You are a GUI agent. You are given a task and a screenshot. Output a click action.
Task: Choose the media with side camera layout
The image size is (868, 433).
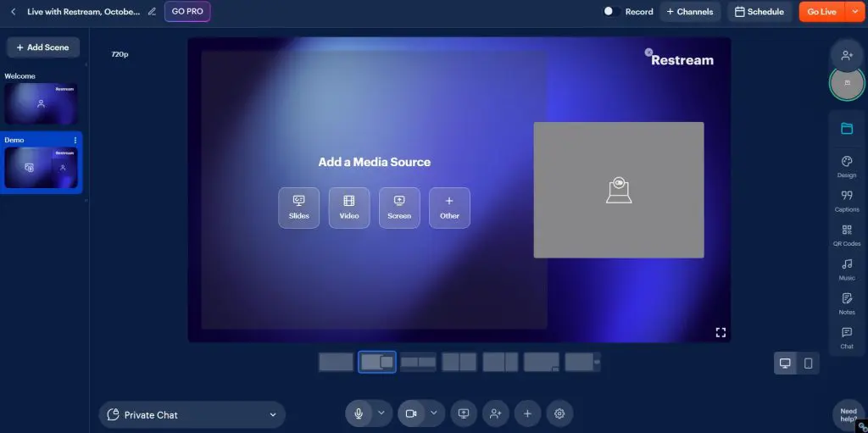(377, 362)
